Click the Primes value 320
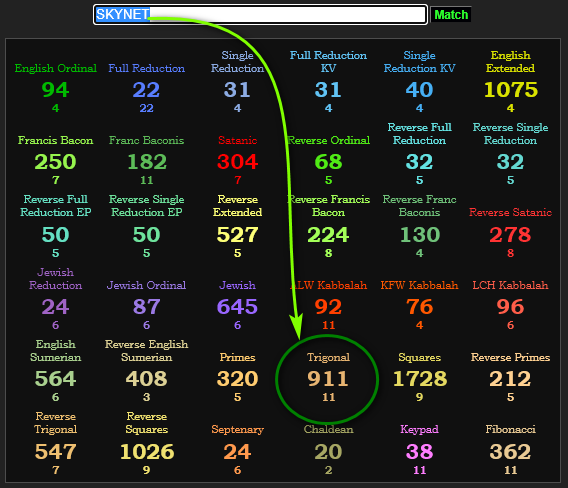 237,379
